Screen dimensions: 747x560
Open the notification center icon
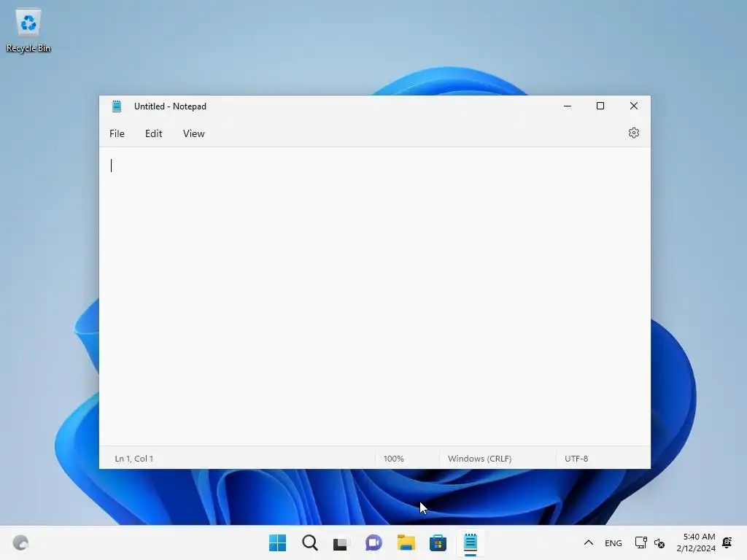727,542
